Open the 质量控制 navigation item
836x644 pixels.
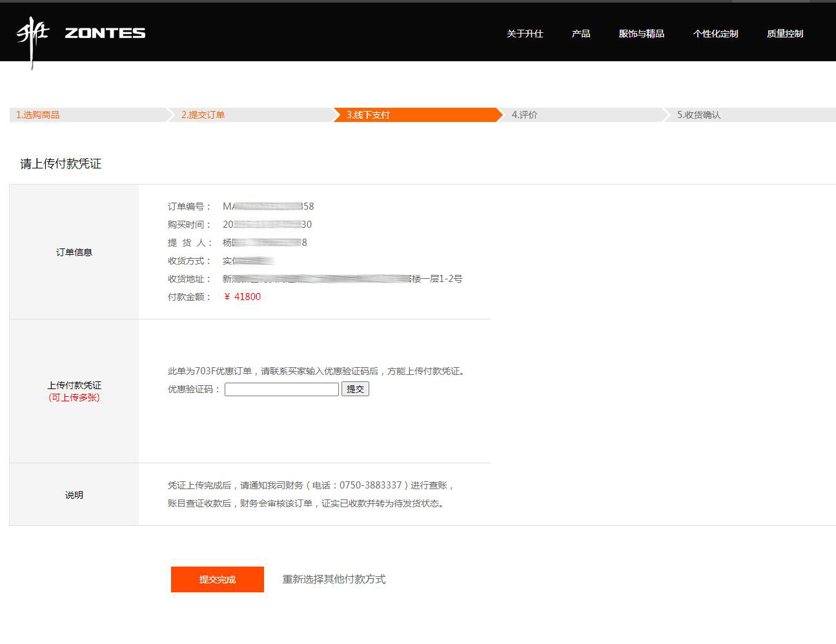coord(785,34)
